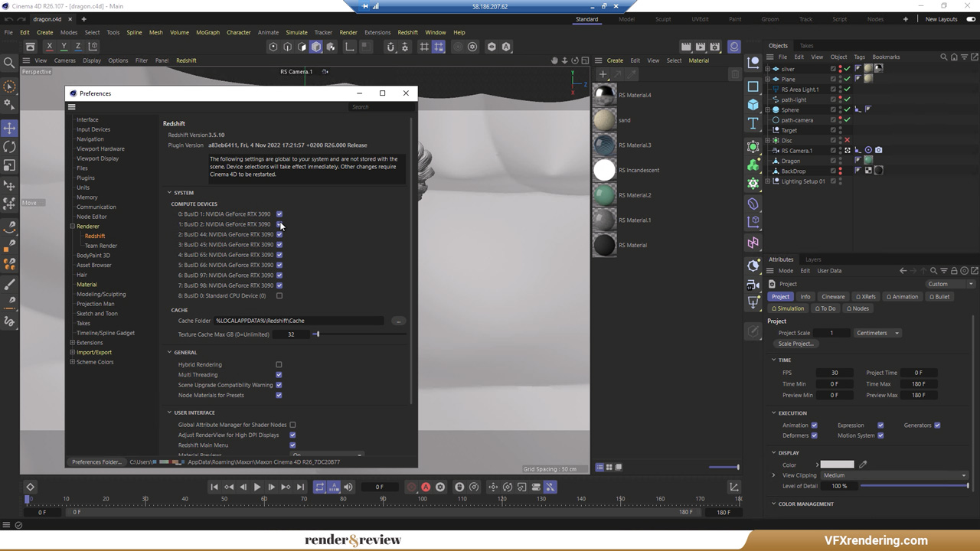Go to the start of the timeline
Screen dimensions: 980x551
(214, 487)
